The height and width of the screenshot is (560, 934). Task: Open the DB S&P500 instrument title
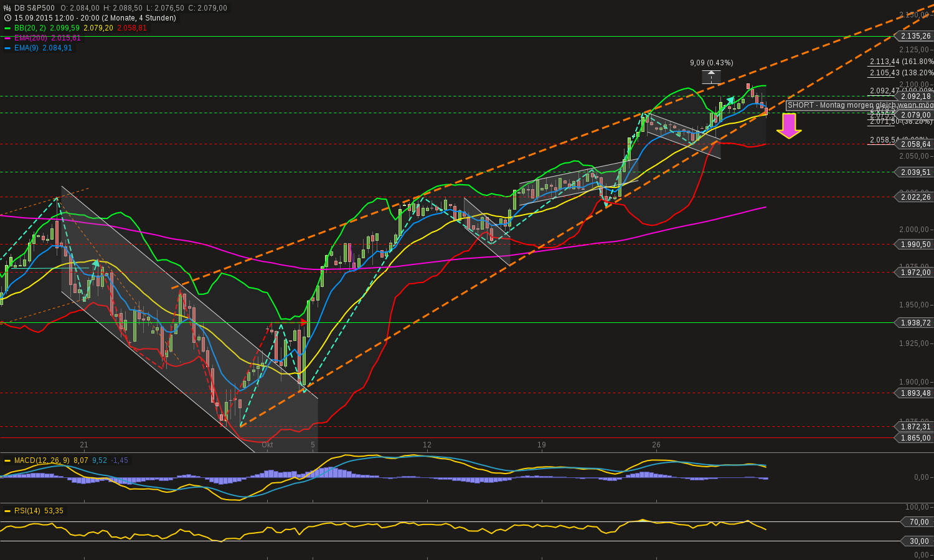(x=35, y=8)
